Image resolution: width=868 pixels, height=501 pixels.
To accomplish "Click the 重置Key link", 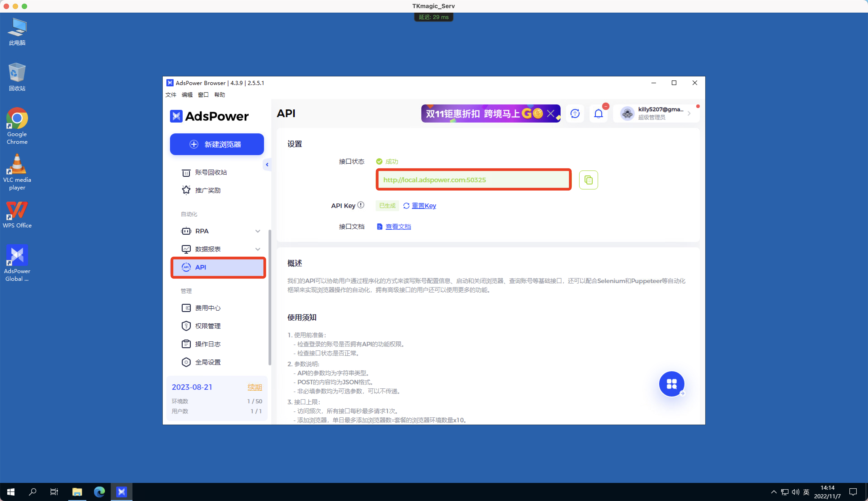I will click(424, 206).
